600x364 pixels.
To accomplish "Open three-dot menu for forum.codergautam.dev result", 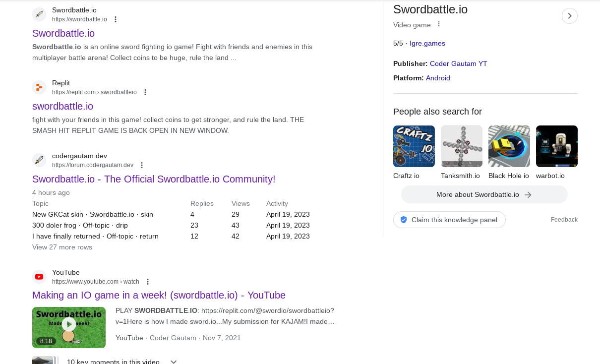I will [142, 165].
